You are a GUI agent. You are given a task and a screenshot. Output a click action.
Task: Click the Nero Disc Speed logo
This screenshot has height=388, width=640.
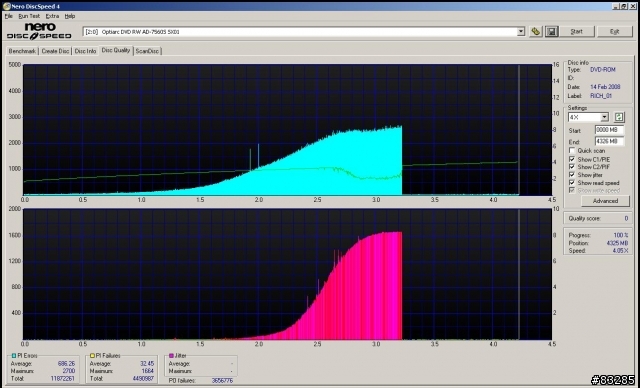(39, 31)
